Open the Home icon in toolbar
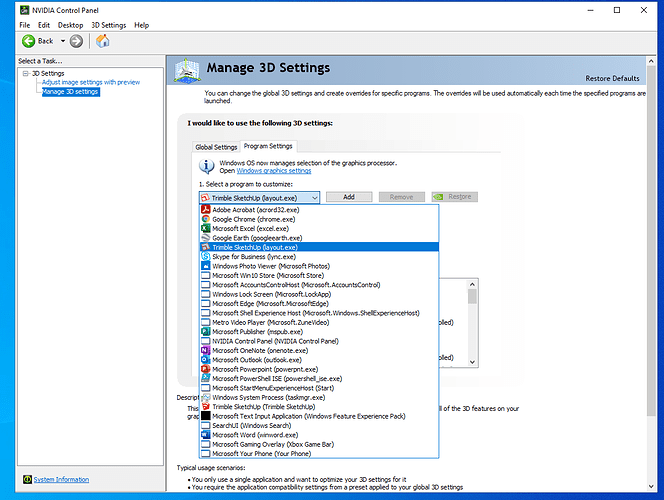 pos(102,41)
